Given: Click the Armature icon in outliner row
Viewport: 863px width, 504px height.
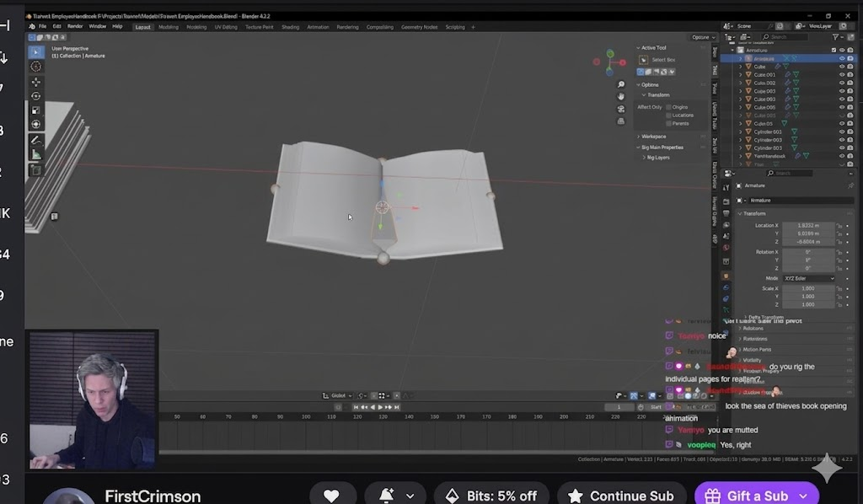Looking at the screenshot, I should point(748,58).
